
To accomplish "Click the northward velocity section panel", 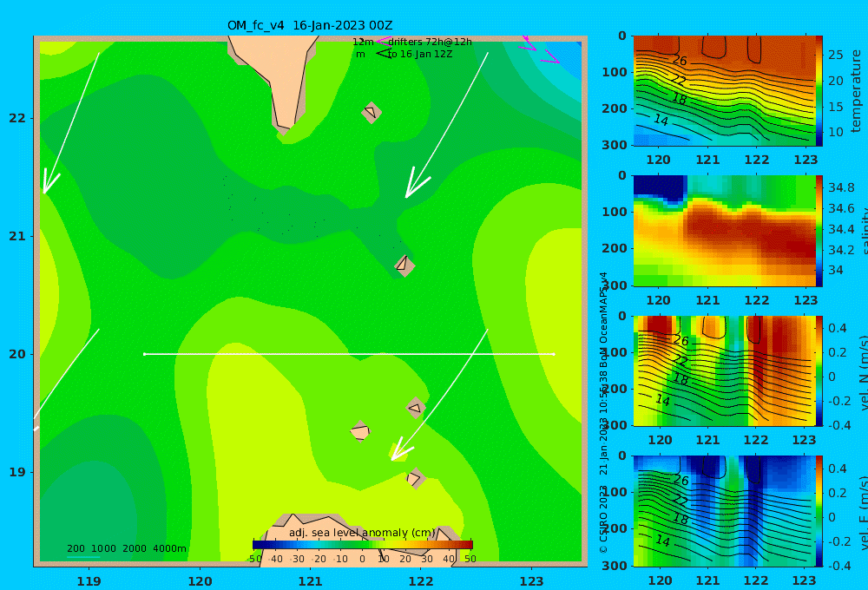I will pyautogui.click(x=725, y=371).
